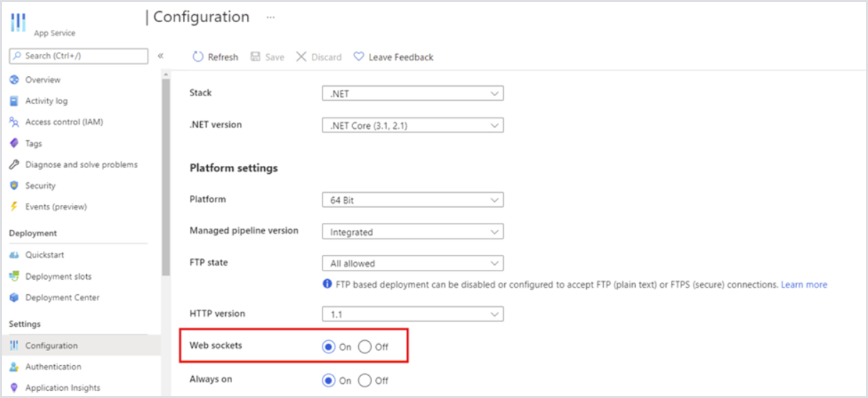
Task: Click the Leave Feedback heart icon
Action: pyautogui.click(x=359, y=57)
